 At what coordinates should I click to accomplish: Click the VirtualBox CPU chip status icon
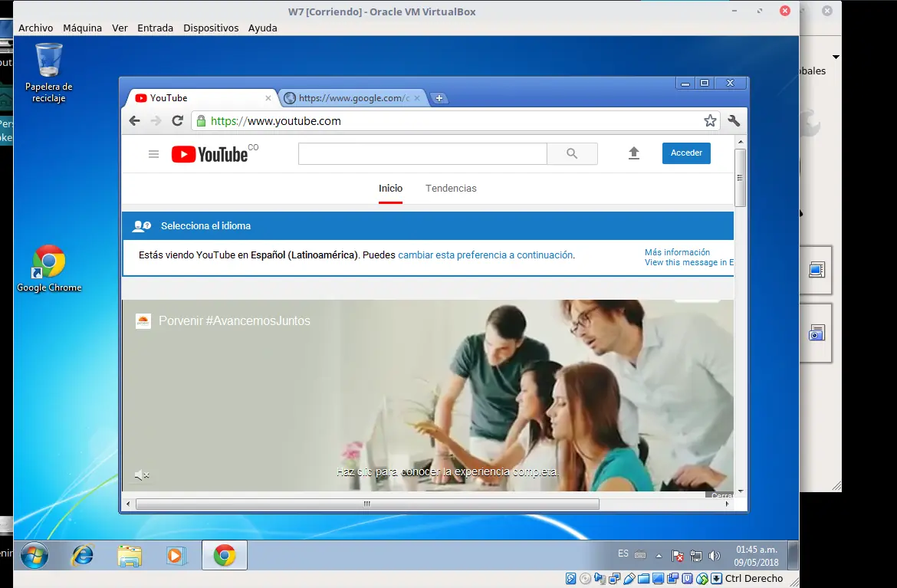687,579
